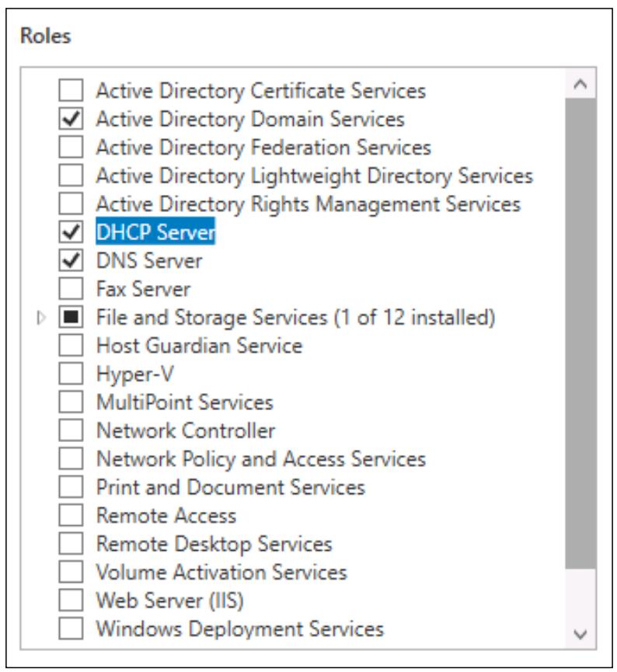The height and width of the screenshot is (672, 617).
Task: Click the scroll down arrow
Action: [x=580, y=633]
